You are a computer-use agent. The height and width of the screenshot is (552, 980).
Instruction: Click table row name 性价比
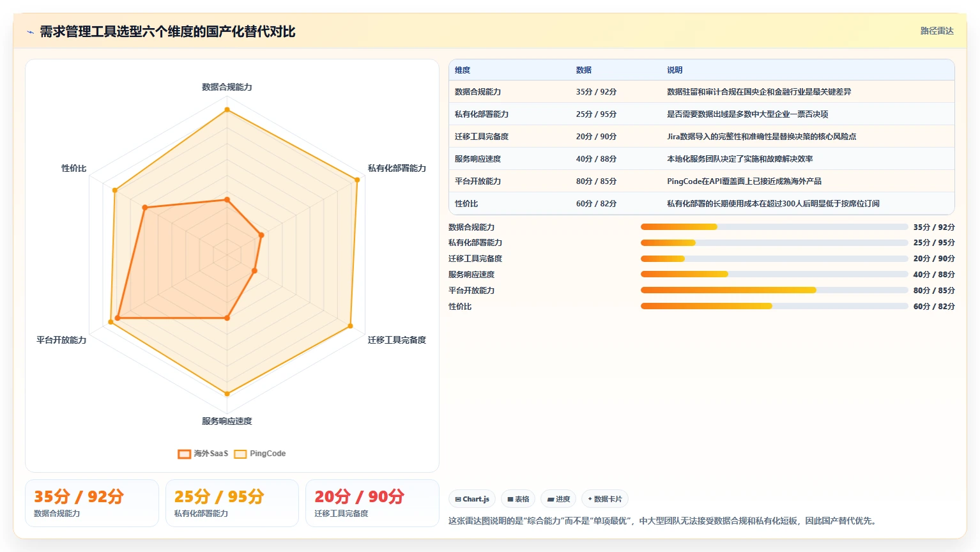466,204
